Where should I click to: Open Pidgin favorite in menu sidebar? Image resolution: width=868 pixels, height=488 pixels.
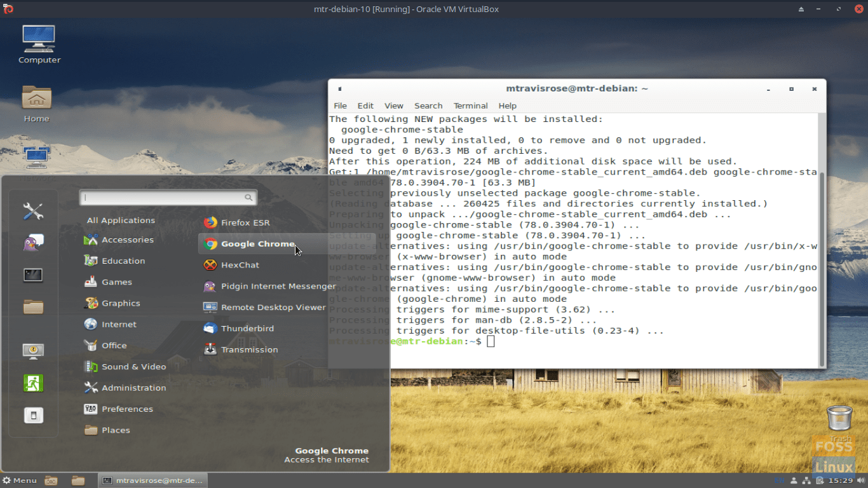[x=33, y=242]
